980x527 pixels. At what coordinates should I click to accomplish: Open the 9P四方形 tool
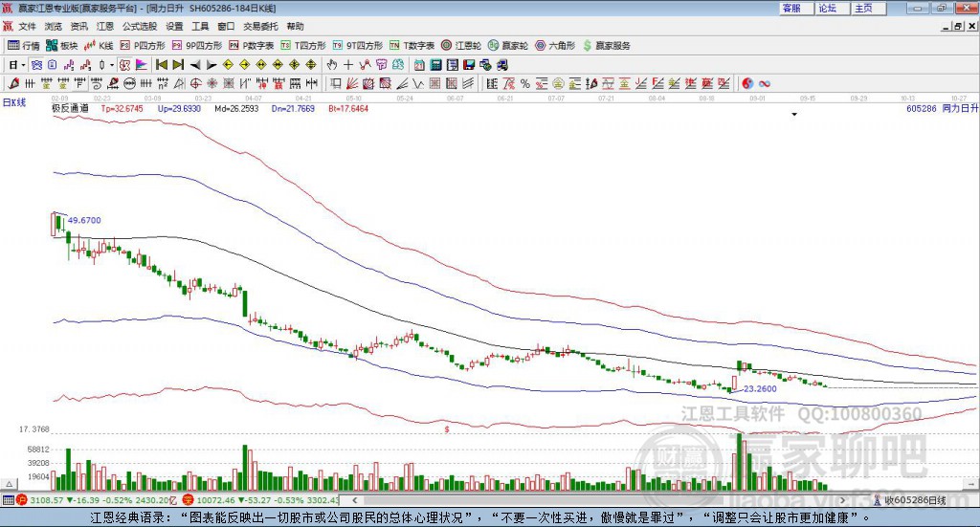197,46
